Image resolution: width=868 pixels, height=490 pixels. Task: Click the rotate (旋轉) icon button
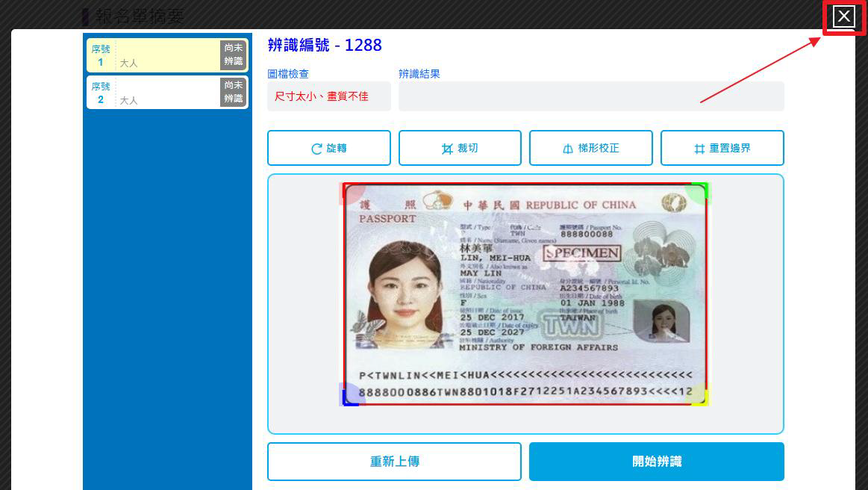pos(328,148)
